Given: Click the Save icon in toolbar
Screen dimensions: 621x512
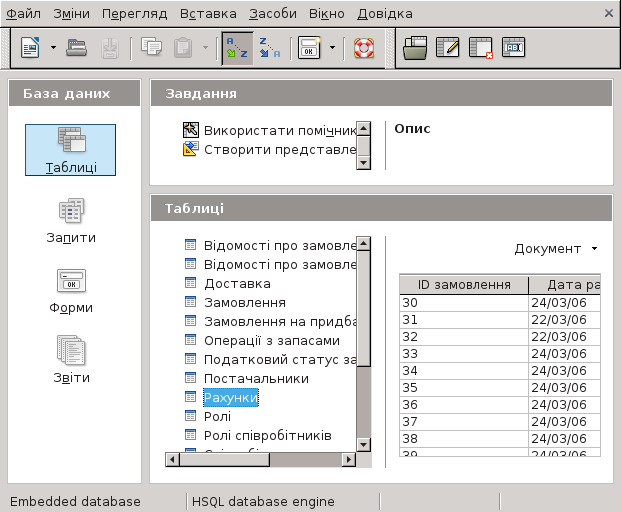Looking at the screenshot, I should pyautogui.click(x=110, y=48).
